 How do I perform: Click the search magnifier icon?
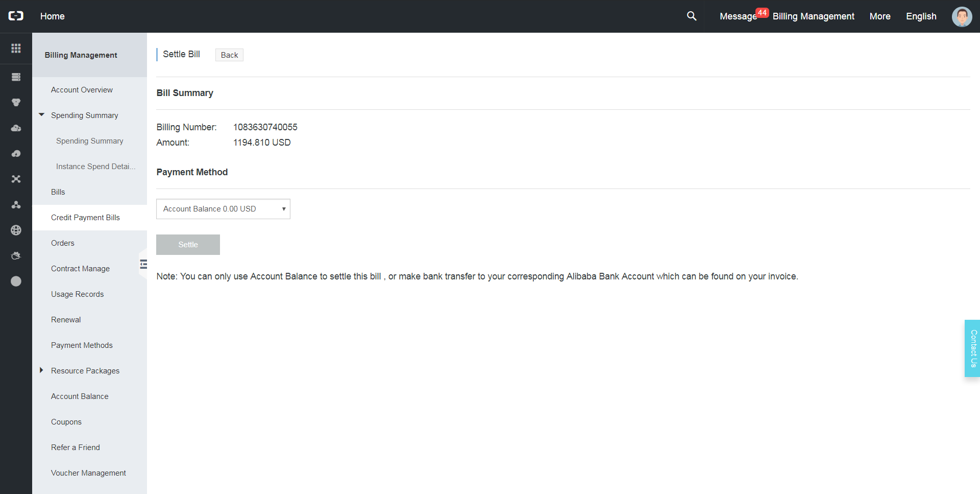click(x=692, y=16)
